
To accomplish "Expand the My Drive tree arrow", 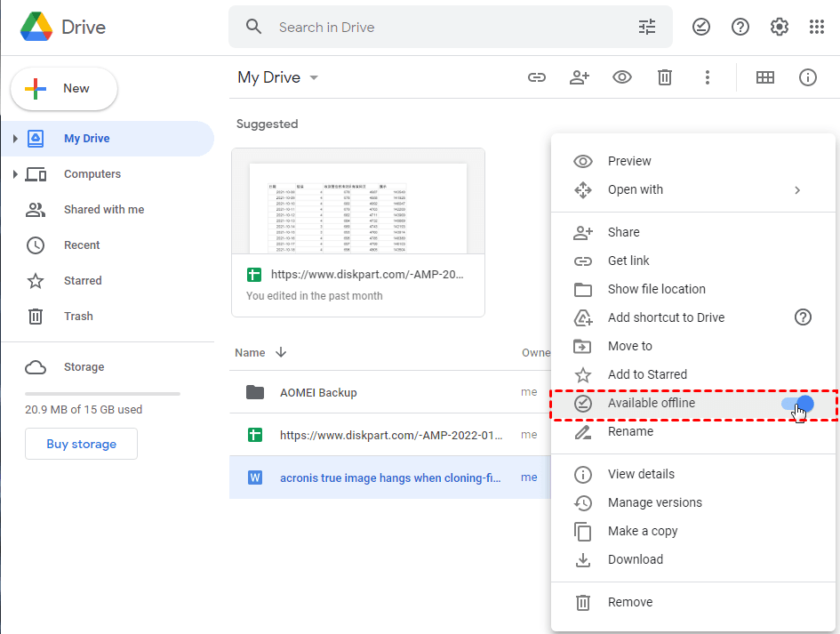I will [15, 139].
